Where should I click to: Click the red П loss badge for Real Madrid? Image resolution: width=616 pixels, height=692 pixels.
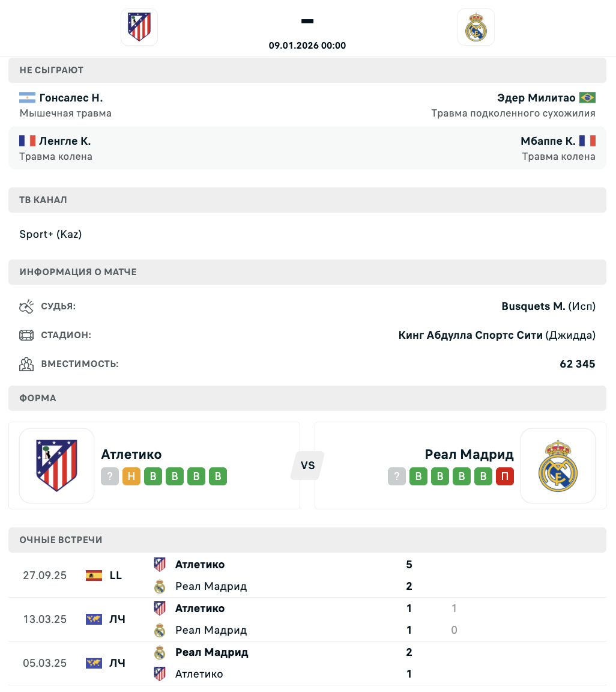coord(505,477)
